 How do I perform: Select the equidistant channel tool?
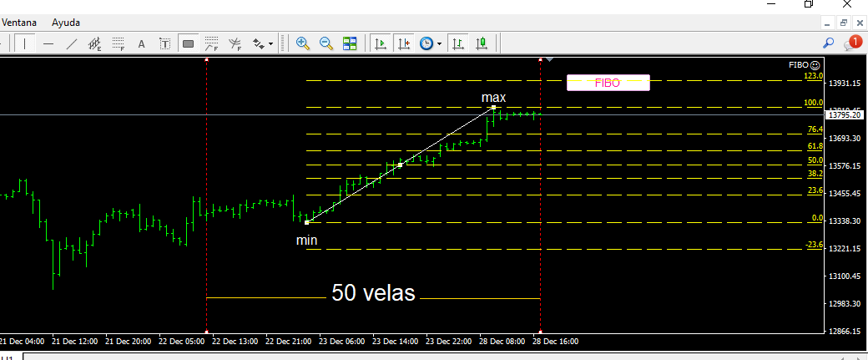pyautogui.click(x=94, y=43)
